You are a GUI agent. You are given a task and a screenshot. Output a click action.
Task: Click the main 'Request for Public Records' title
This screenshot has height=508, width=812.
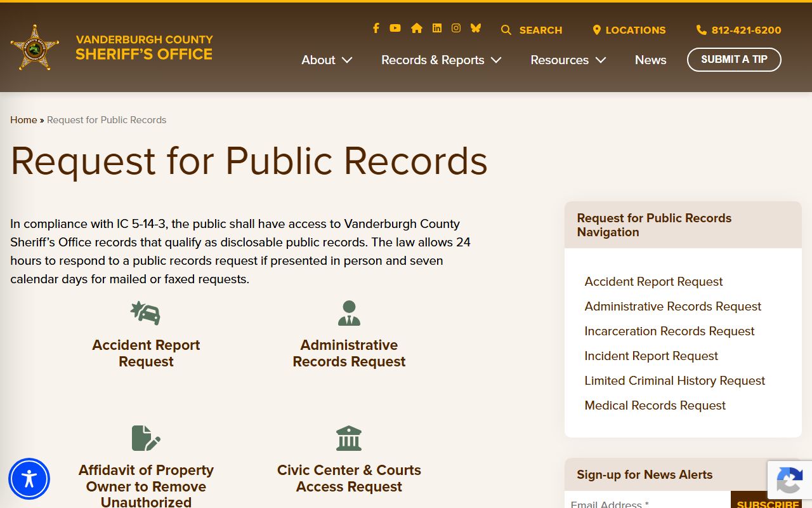pos(249,161)
